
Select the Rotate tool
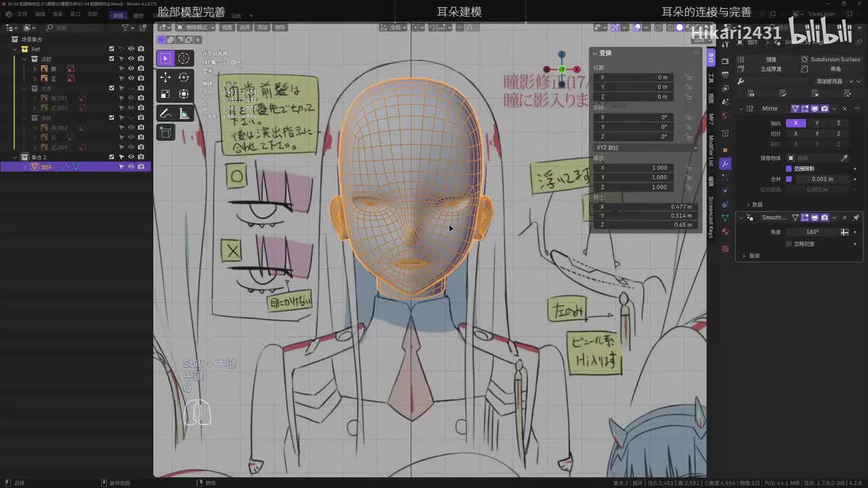point(184,77)
